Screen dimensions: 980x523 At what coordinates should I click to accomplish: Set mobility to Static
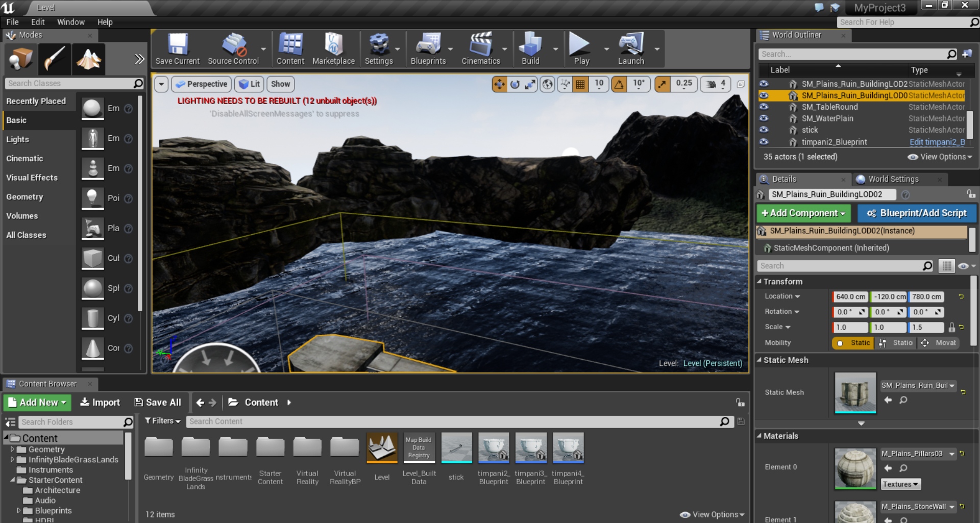853,343
